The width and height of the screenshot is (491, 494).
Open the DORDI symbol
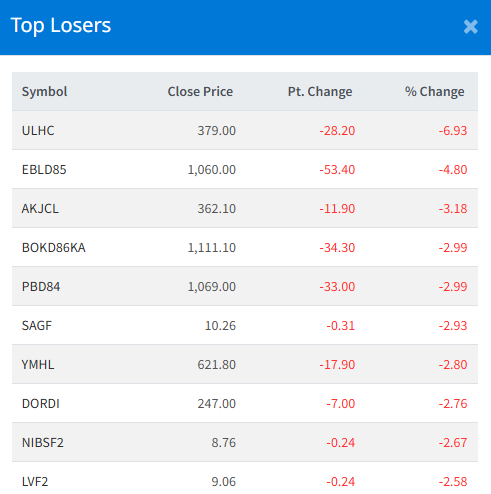(40, 404)
